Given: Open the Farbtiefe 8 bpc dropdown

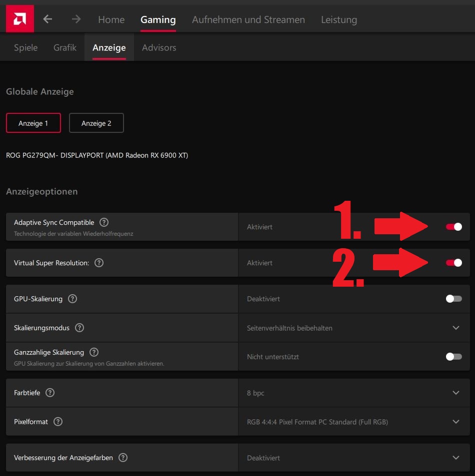Looking at the screenshot, I should 455,393.
